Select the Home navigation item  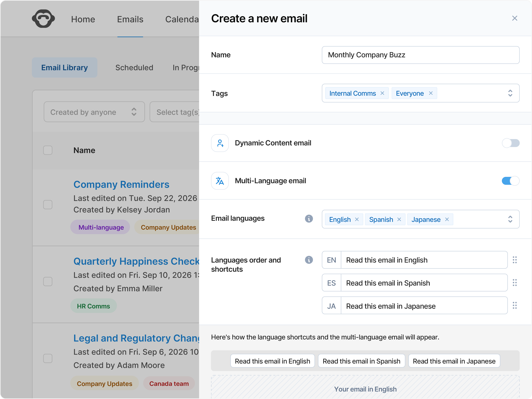point(83,19)
